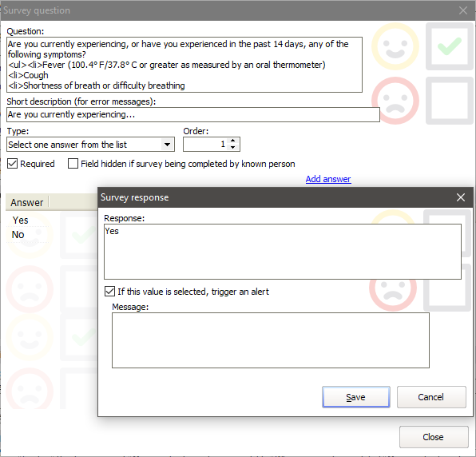Save the survey response
The width and height of the screenshot is (476, 457).
[356, 397]
